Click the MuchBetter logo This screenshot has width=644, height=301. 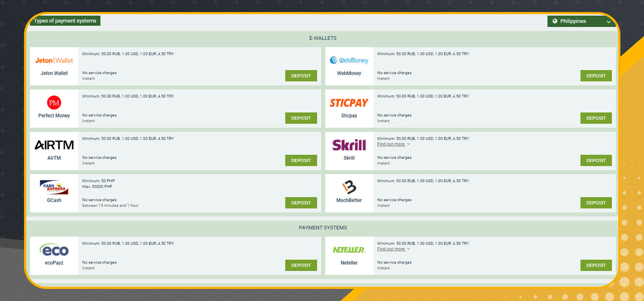tap(349, 187)
